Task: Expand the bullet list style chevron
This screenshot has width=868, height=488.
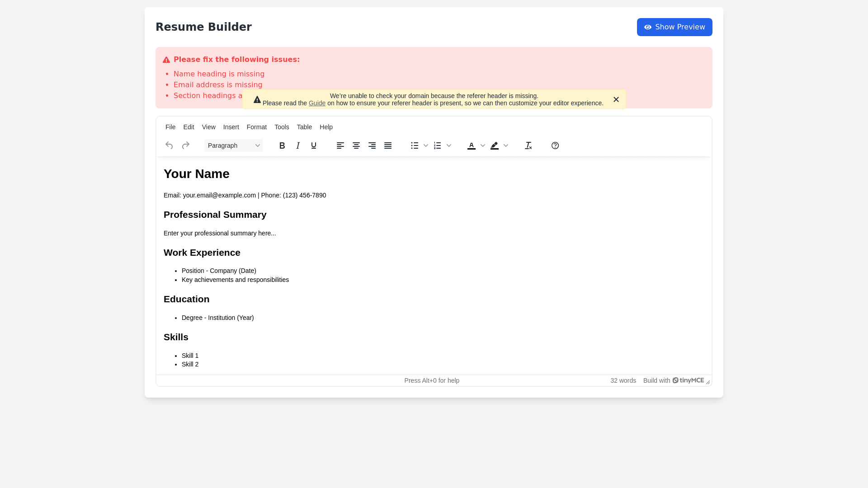Action: (426, 145)
